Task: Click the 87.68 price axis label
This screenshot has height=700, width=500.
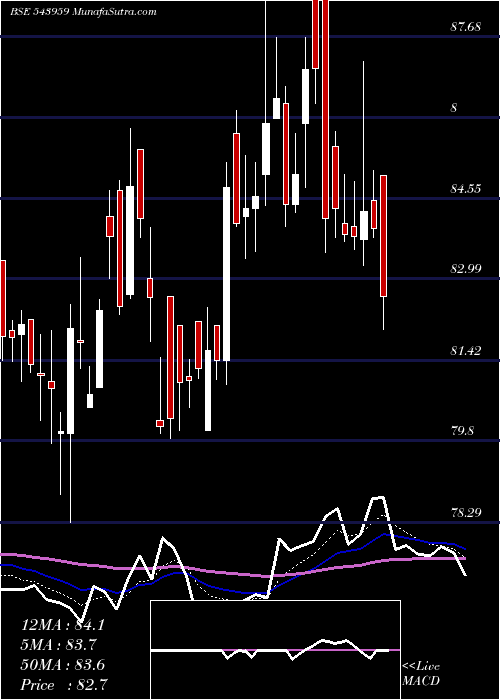Action: [465, 27]
